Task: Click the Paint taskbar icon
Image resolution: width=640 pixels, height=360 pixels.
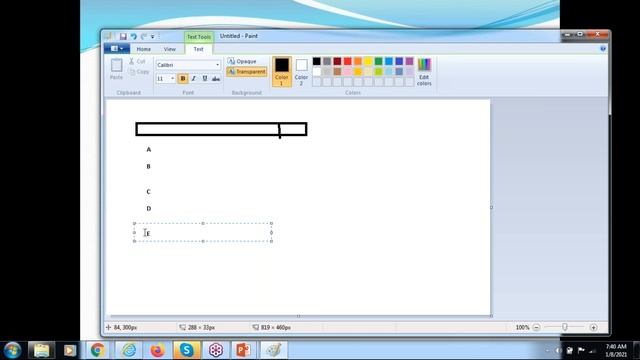Action: point(273,350)
